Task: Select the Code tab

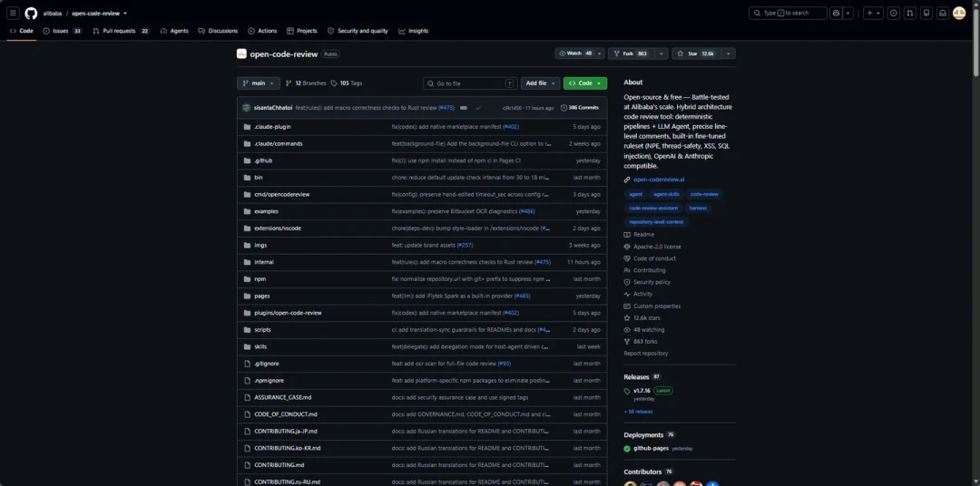Action: pos(21,31)
